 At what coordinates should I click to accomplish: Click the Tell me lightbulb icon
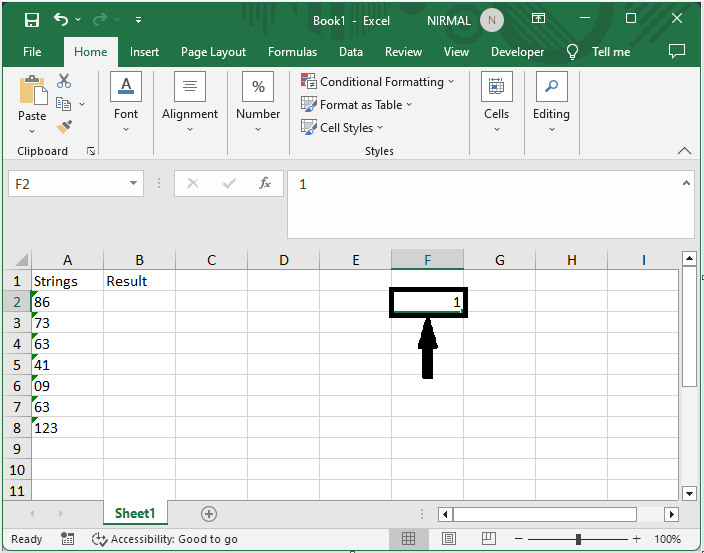[x=572, y=52]
